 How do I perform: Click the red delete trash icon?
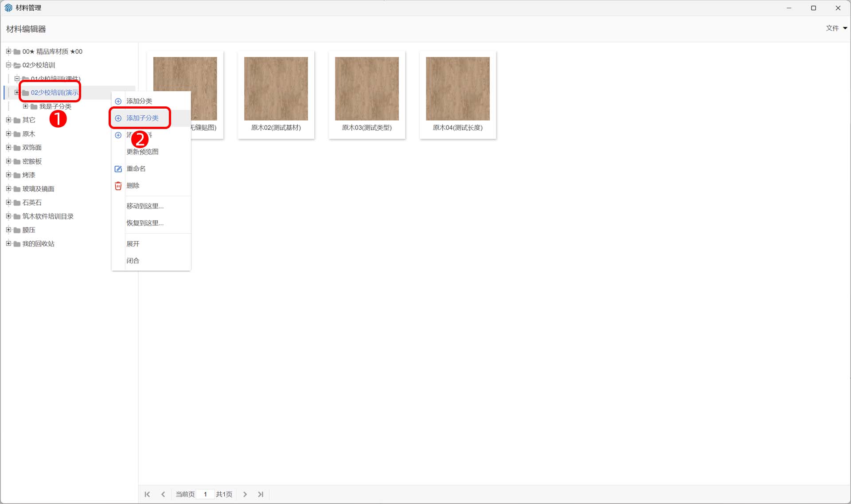click(118, 186)
